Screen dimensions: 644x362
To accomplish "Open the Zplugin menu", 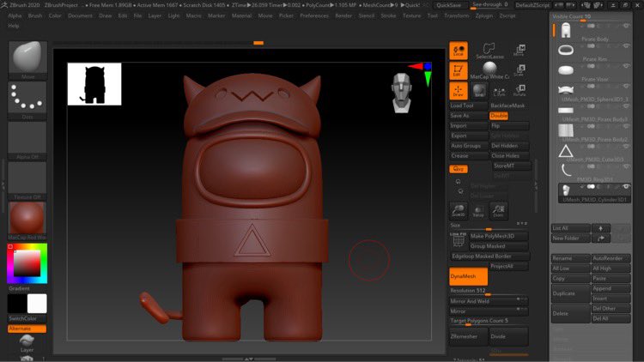I will coord(483,15).
